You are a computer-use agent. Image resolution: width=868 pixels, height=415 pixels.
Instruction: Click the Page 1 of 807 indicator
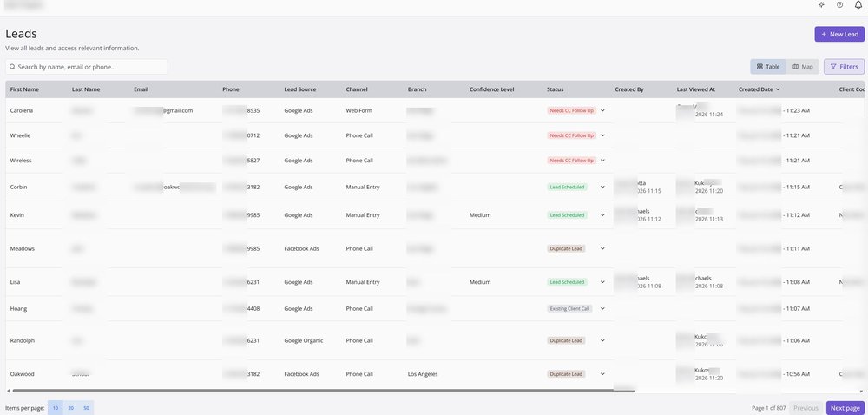pos(769,408)
